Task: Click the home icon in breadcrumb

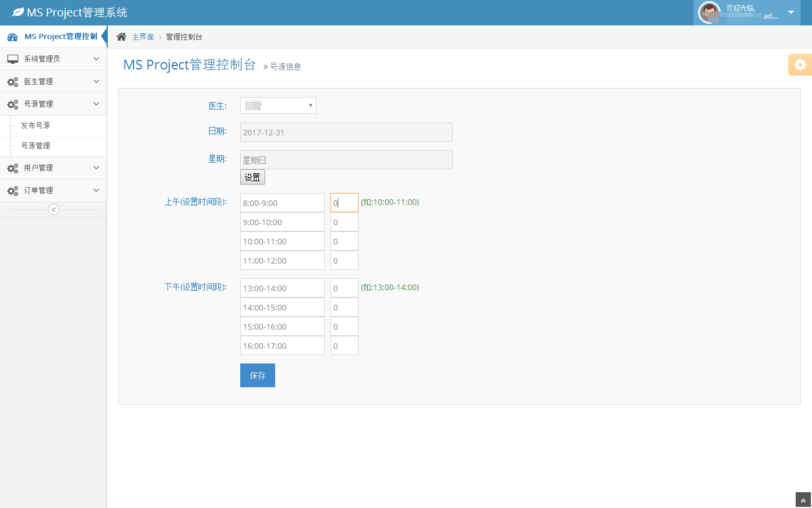Action: tap(121, 37)
